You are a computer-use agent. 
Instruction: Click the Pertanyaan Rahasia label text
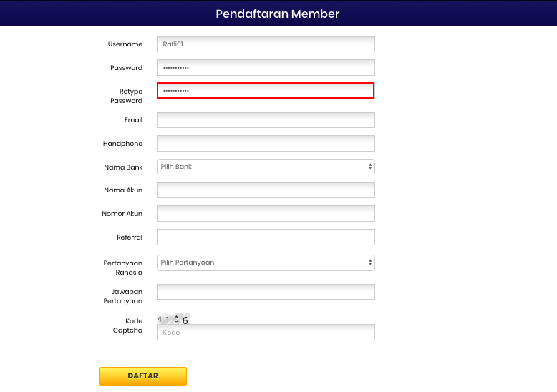(x=123, y=268)
